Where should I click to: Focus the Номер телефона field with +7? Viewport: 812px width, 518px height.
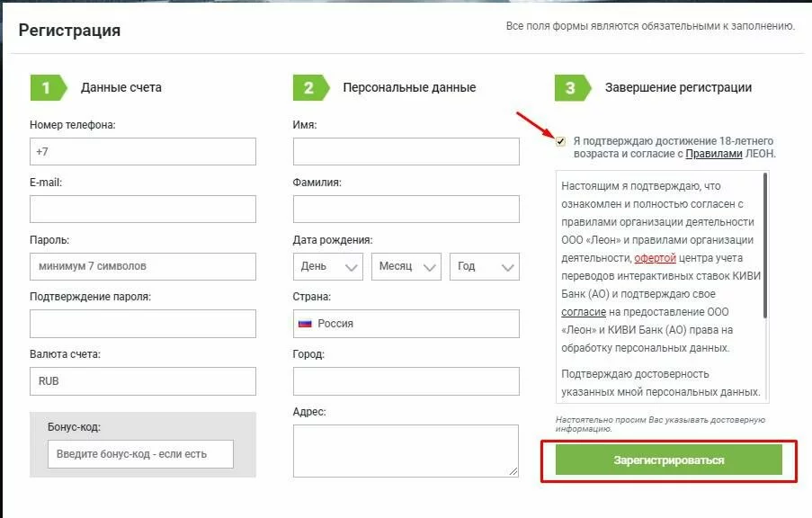pyautogui.click(x=143, y=152)
